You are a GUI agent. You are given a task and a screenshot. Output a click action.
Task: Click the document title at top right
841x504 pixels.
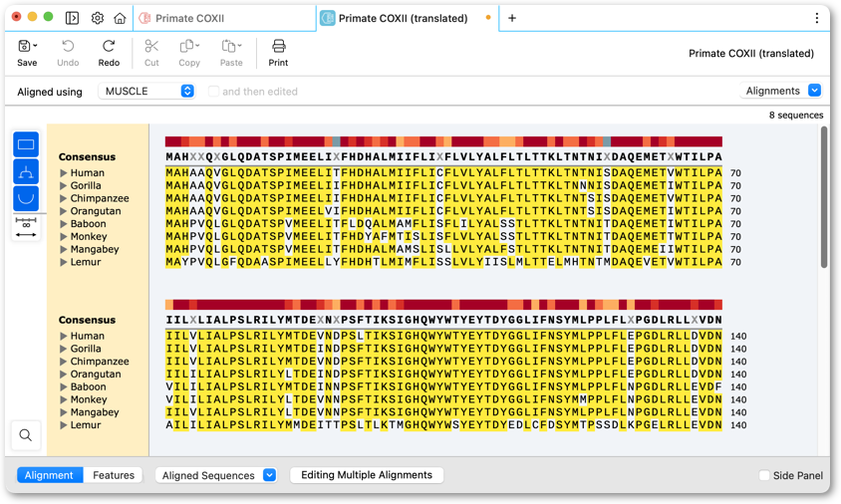(x=751, y=53)
